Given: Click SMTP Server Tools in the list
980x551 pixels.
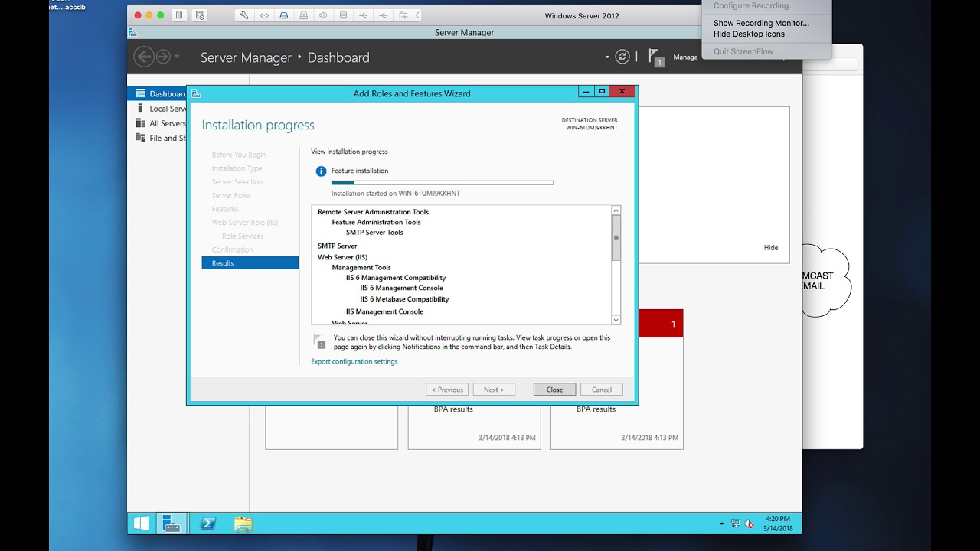Looking at the screenshot, I should pos(374,232).
